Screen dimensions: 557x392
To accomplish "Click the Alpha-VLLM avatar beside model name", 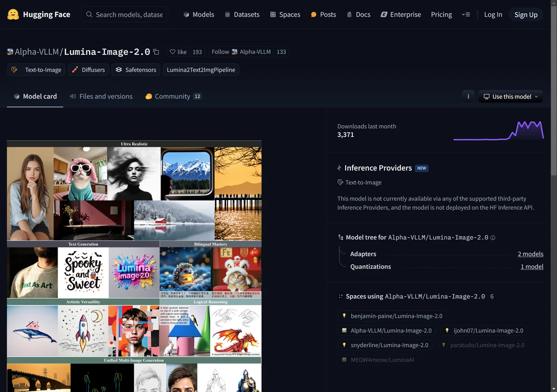I will (10, 52).
